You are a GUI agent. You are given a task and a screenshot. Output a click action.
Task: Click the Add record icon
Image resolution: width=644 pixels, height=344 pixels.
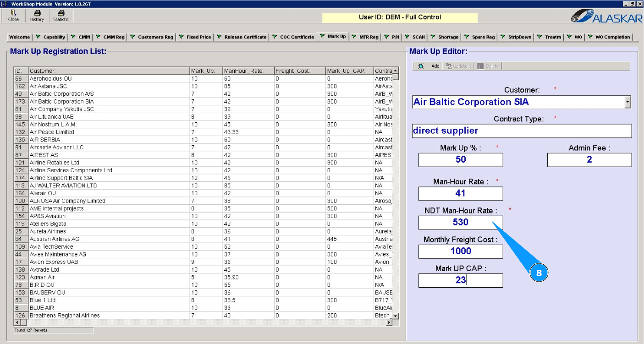tap(421, 66)
